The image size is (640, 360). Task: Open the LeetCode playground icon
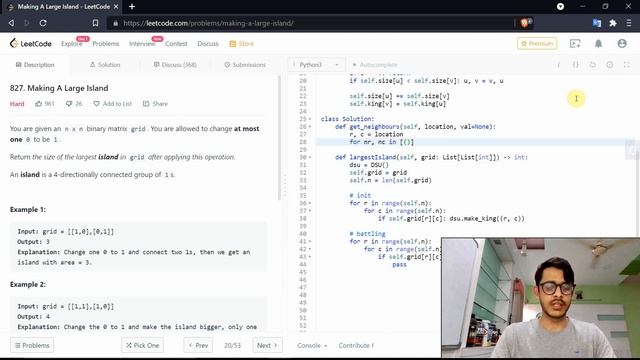pos(575,43)
